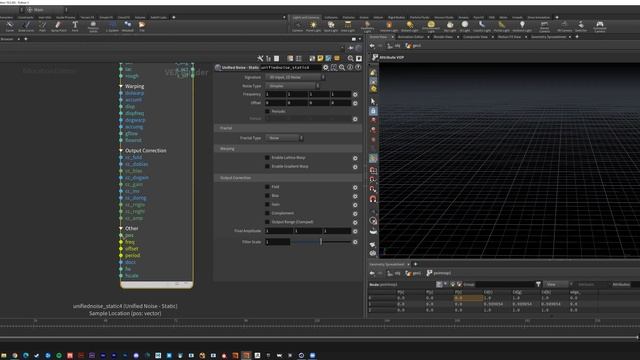Viewport: 640px width, 360px height.
Task: Click the L-System shelf tool
Action: [112, 27]
